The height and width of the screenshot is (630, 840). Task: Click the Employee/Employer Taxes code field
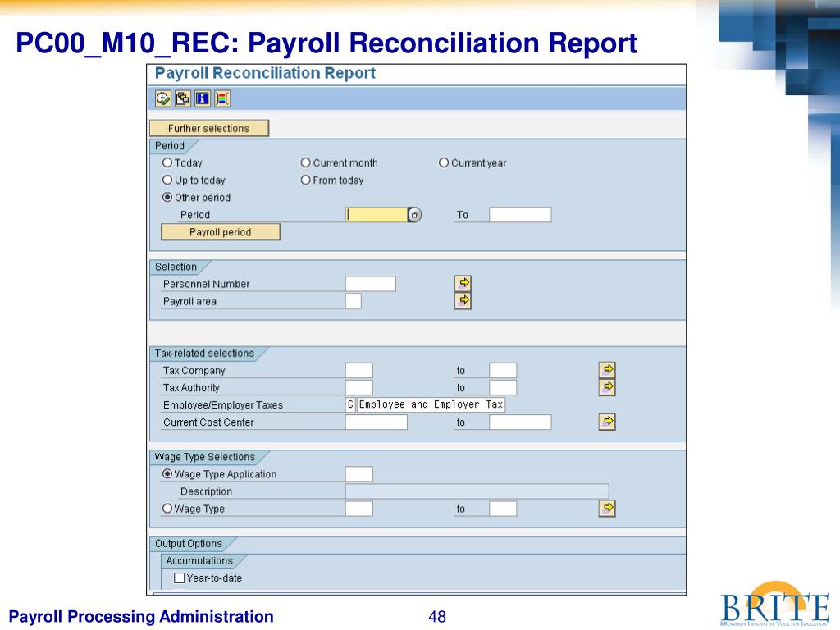point(350,404)
